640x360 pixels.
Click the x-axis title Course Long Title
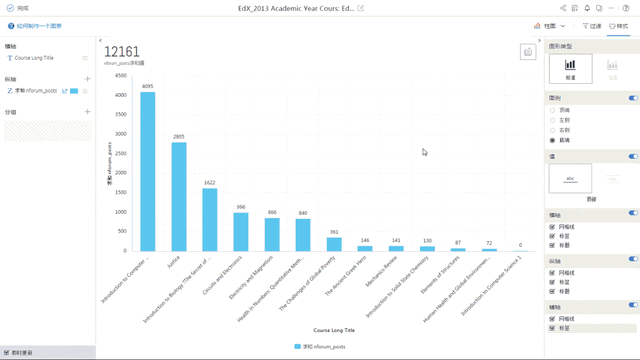pyautogui.click(x=334, y=330)
